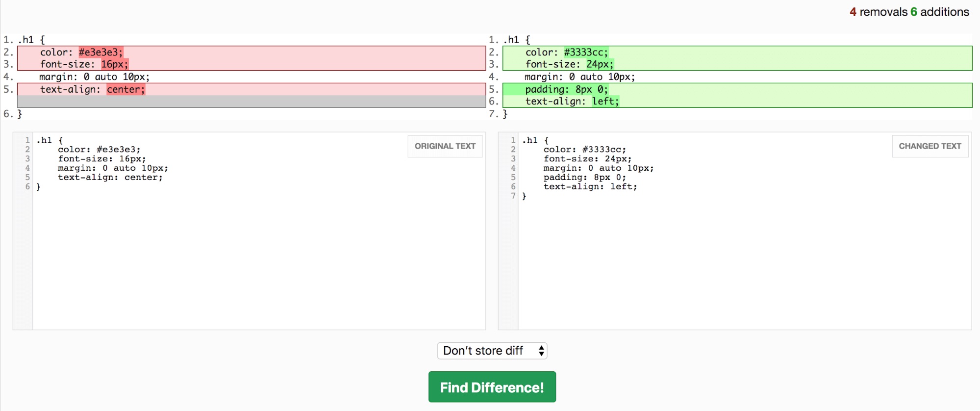Viewport: 980px width, 411px height.
Task: Click the highlighted left value in added diff
Action: pos(605,102)
